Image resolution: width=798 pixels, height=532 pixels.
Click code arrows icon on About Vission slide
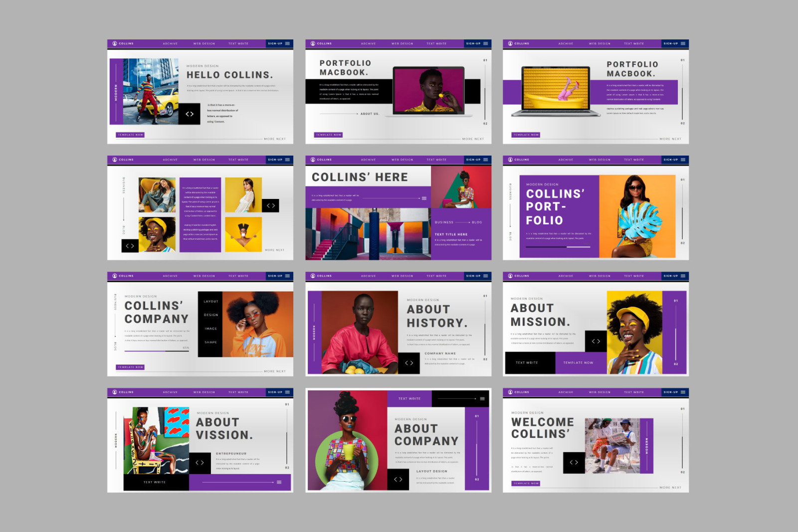pos(199,463)
